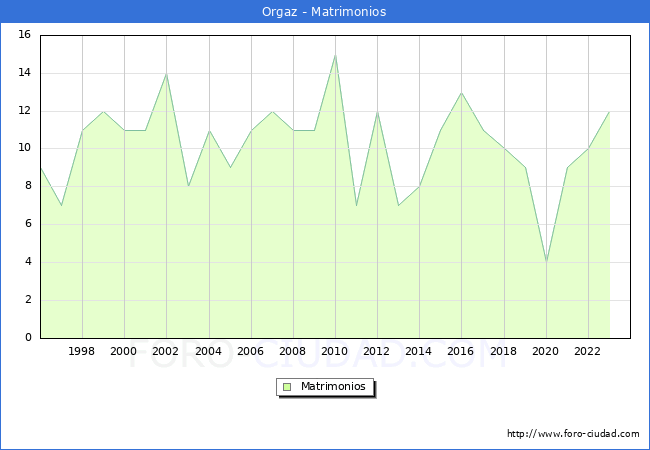The height and width of the screenshot is (450, 650).
Task: Click the green Matrimonios legend color swatch
Action: pyautogui.click(x=287, y=387)
